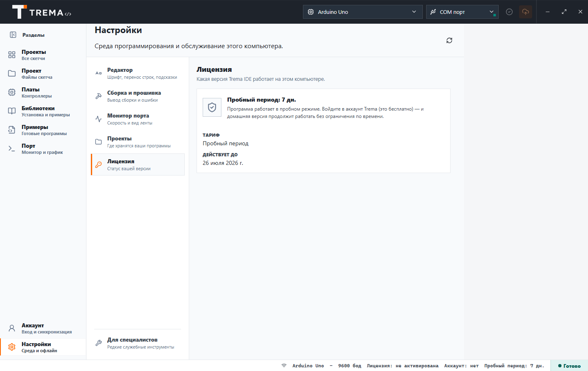
Task: Collapse the Разделы sidebar panel icon
Action: click(x=13, y=35)
